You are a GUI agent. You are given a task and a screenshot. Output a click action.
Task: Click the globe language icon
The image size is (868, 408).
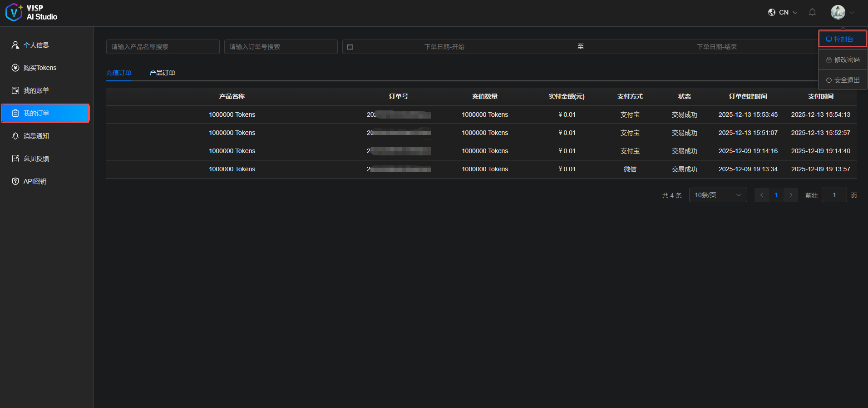772,12
